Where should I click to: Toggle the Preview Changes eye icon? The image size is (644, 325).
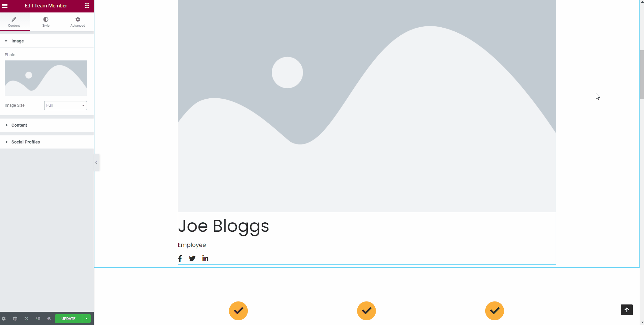tap(49, 319)
